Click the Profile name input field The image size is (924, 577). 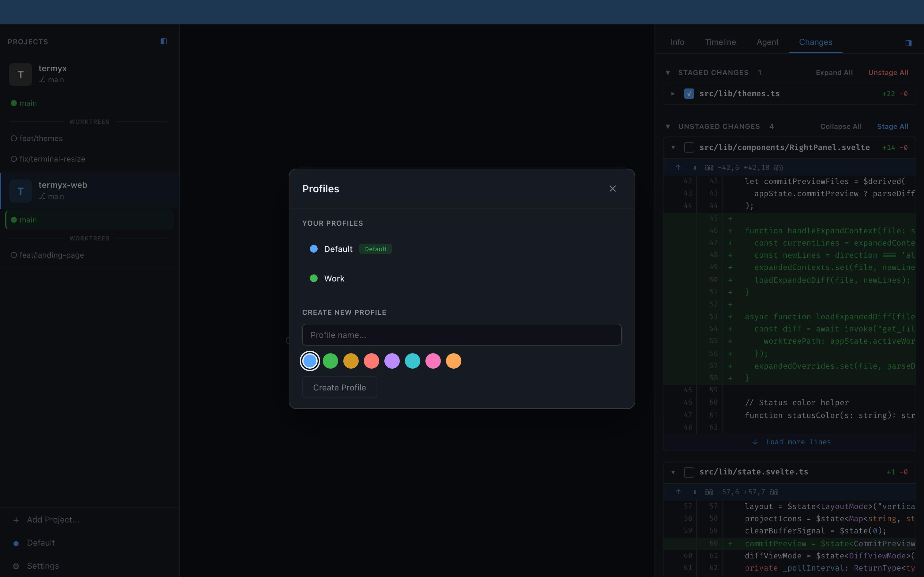[x=461, y=335]
